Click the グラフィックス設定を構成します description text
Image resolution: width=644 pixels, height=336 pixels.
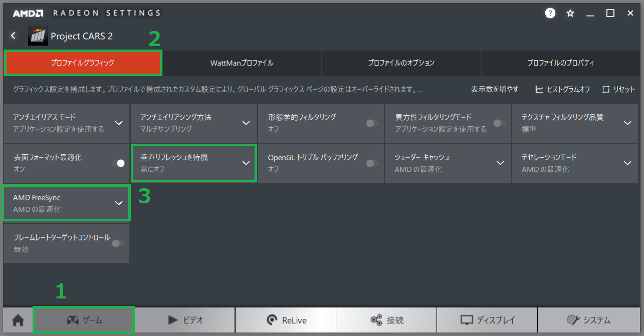pyautogui.click(x=218, y=89)
